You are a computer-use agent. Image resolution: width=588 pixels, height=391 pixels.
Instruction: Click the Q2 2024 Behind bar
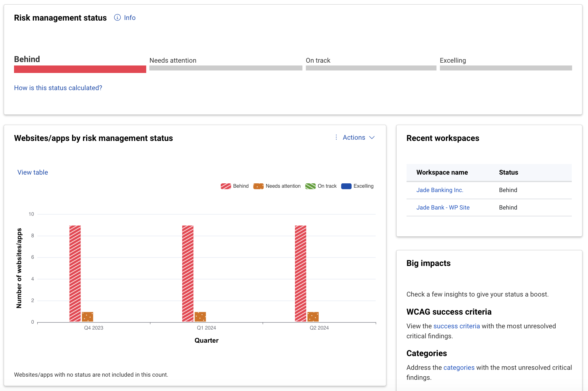tap(301, 273)
